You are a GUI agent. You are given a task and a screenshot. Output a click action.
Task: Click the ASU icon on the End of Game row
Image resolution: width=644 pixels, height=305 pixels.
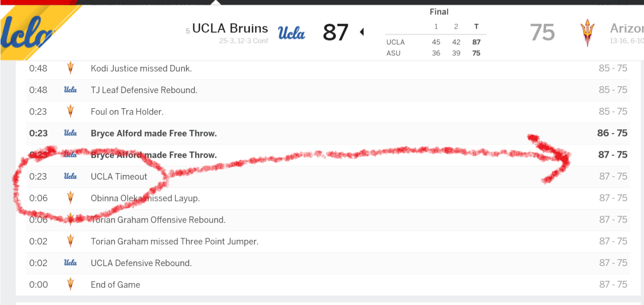[70, 285]
